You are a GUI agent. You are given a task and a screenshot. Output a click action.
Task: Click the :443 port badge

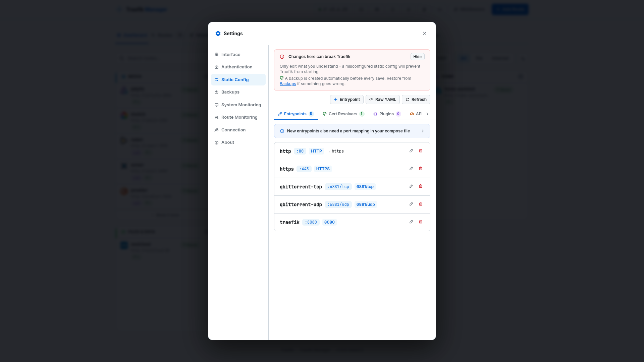304,169
